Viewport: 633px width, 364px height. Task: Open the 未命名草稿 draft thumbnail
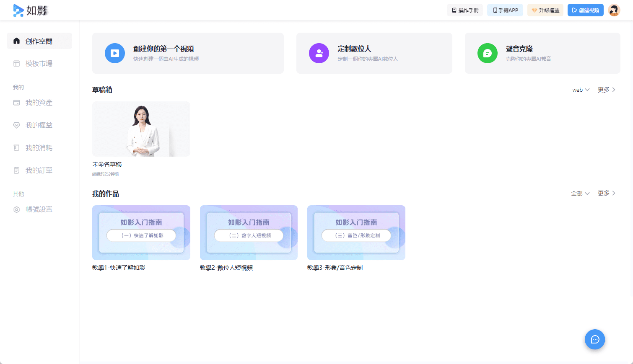[x=141, y=129]
